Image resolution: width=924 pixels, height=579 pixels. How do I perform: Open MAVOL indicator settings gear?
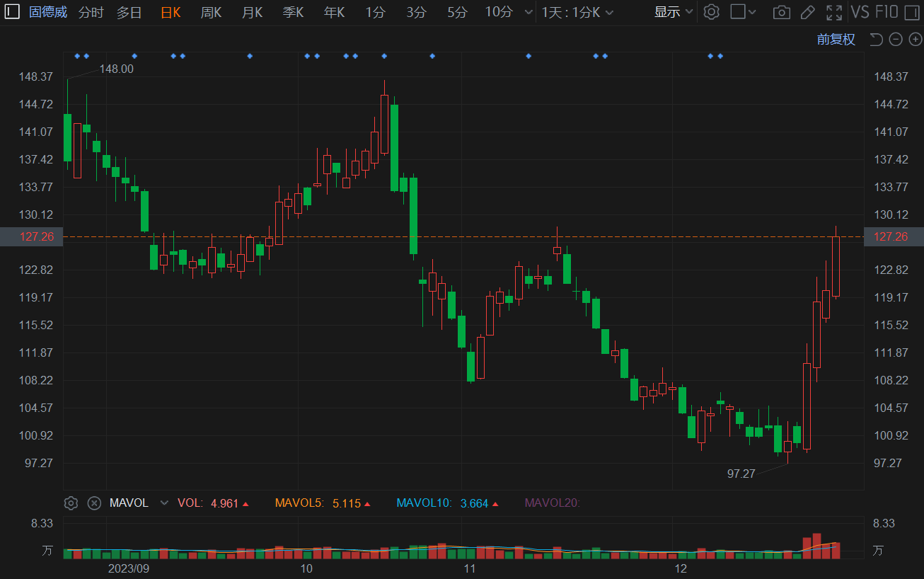(x=71, y=503)
